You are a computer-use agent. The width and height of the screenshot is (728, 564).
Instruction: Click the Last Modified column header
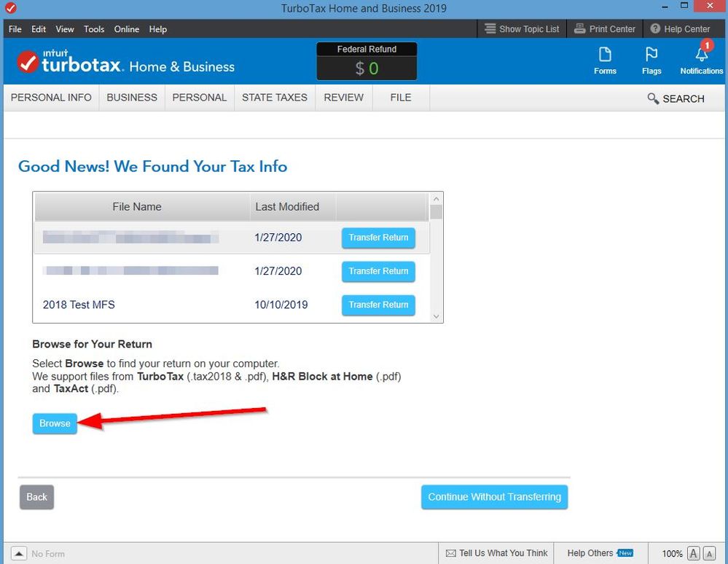(x=292, y=207)
